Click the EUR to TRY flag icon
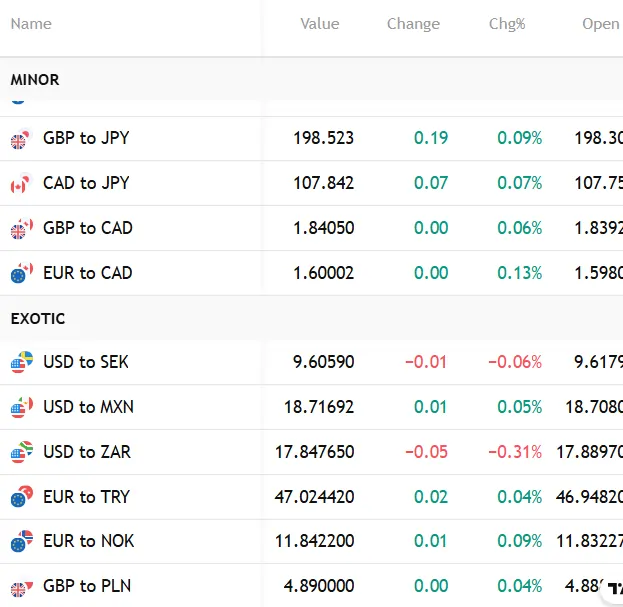This screenshot has width=623, height=607. click(21, 497)
